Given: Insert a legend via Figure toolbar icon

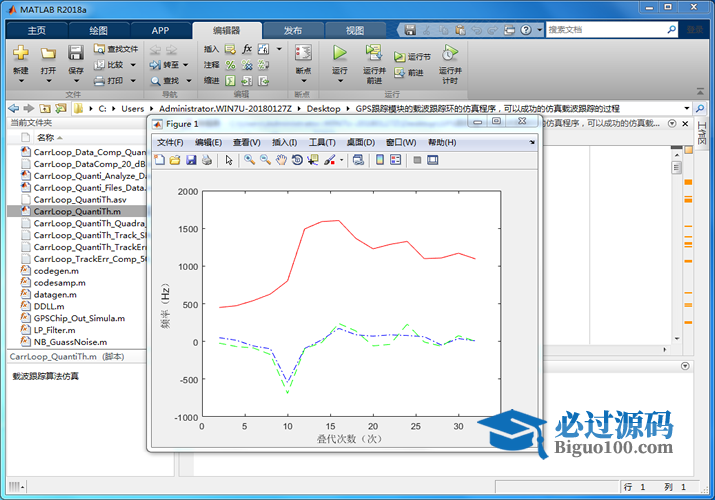Looking at the screenshot, I should pos(395,159).
